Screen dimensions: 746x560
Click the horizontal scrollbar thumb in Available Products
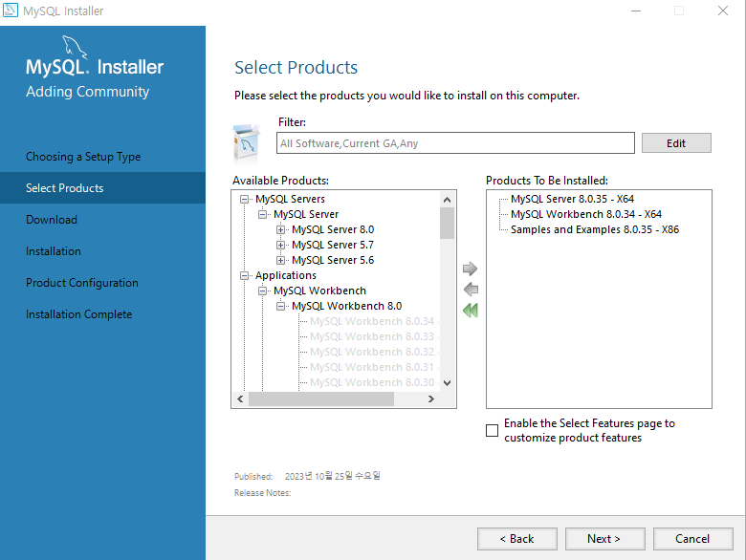[x=321, y=398]
